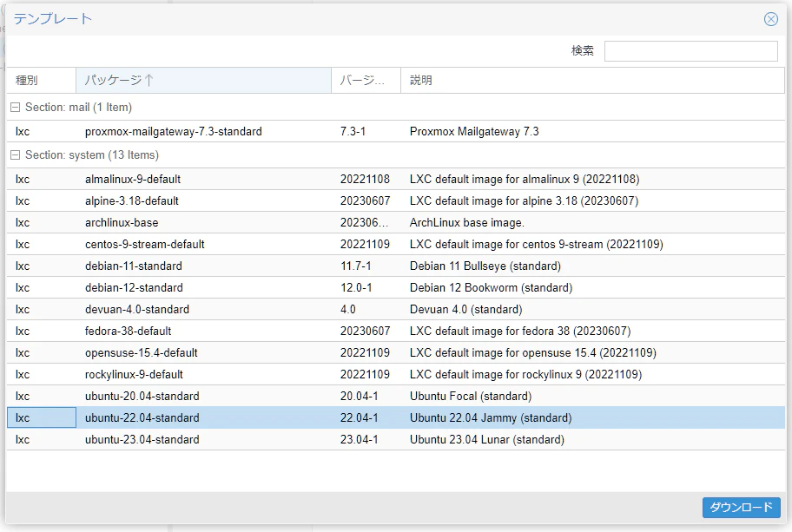
Task: Select debian-11-standard package
Action: pos(134,266)
